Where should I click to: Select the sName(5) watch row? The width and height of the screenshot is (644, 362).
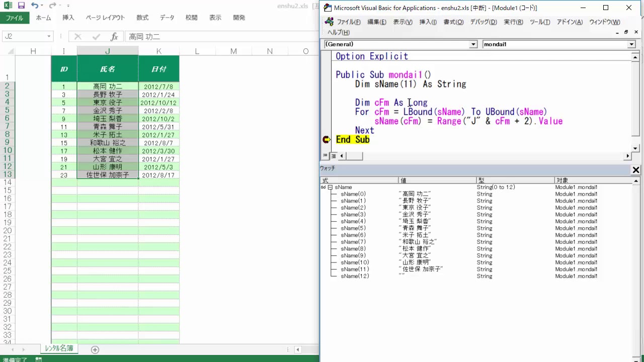coord(353,228)
